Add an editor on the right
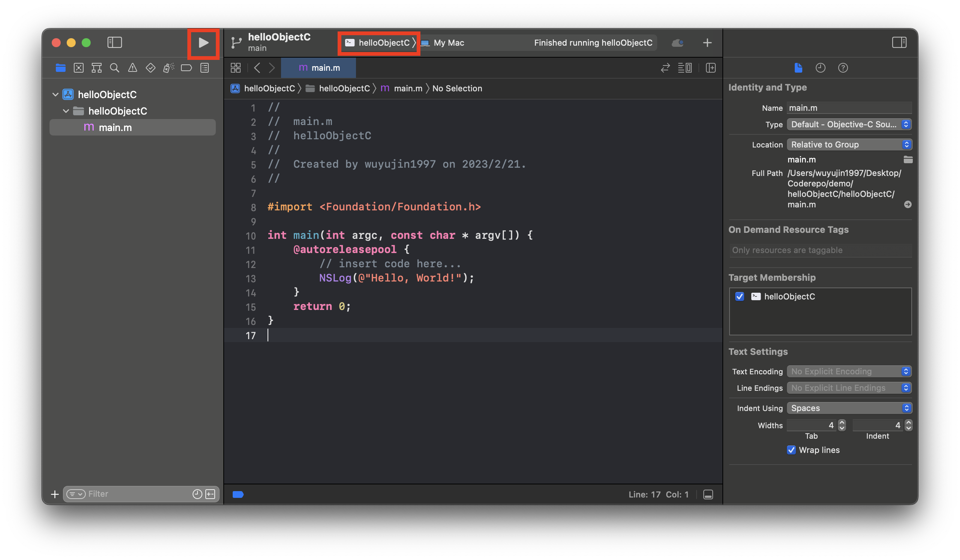This screenshot has height=560, width=960. point(710,68)
